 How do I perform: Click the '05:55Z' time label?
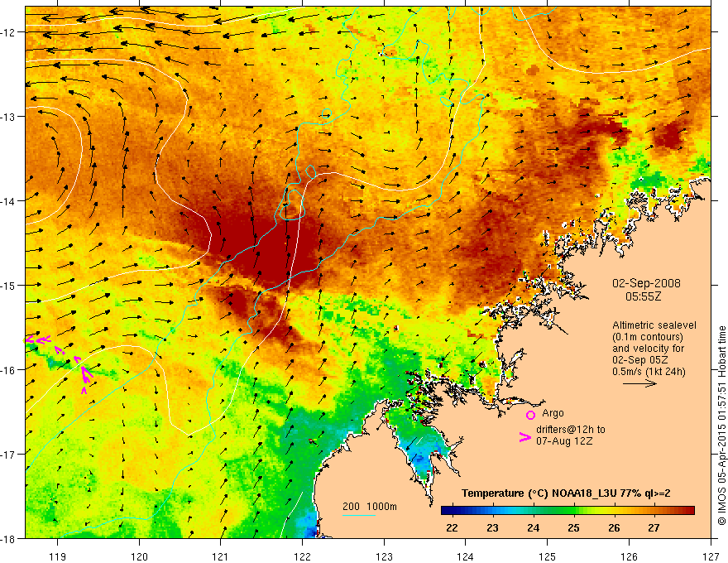pos(644,296)
